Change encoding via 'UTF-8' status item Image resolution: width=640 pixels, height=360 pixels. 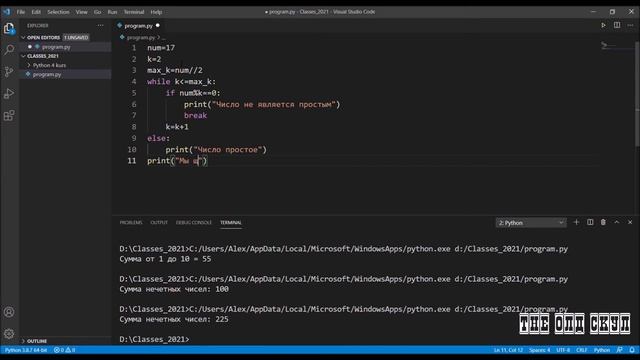pyautogui.click(x=563, y=350)
